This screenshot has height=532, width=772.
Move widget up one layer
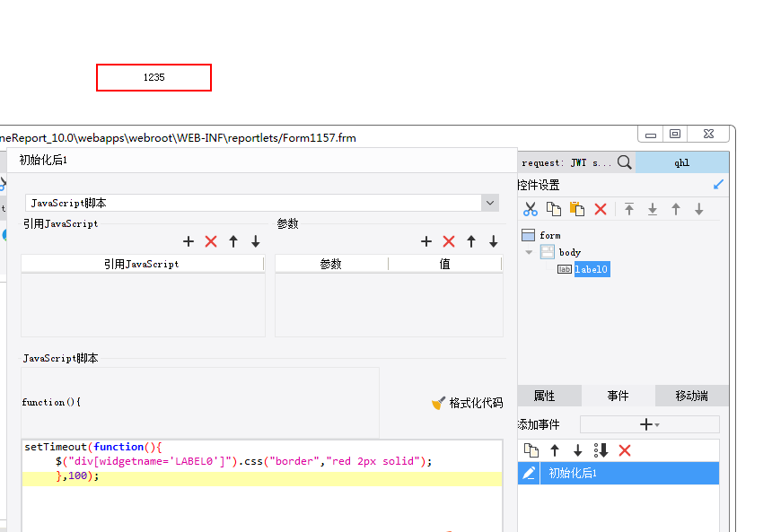[676, 209]
